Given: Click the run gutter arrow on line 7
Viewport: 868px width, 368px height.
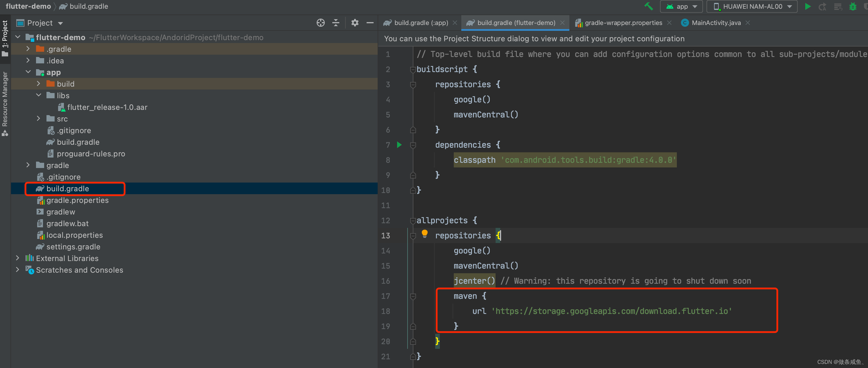Looking at the screenshot, I should (399, 145).
